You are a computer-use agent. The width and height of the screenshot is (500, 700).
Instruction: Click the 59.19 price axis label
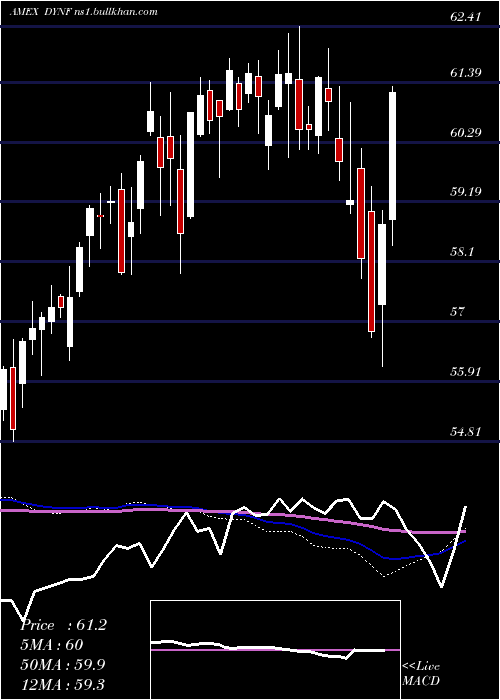[x=466, y=192]
